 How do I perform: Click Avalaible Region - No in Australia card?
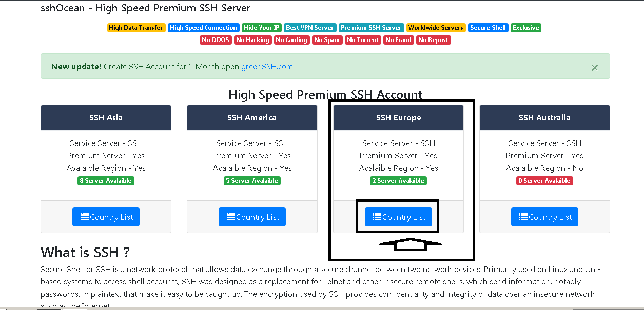click(x=544, y=168)
